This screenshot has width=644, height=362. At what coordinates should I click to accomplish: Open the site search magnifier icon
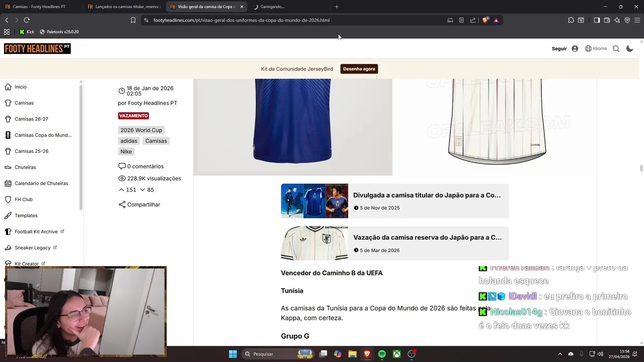click(616, 49)
